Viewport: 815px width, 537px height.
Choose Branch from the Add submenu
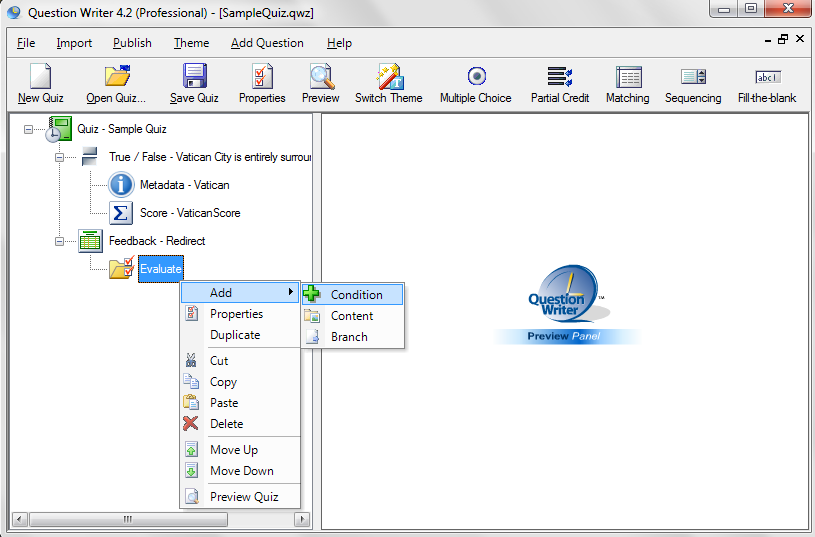click(x=352, y=337)
